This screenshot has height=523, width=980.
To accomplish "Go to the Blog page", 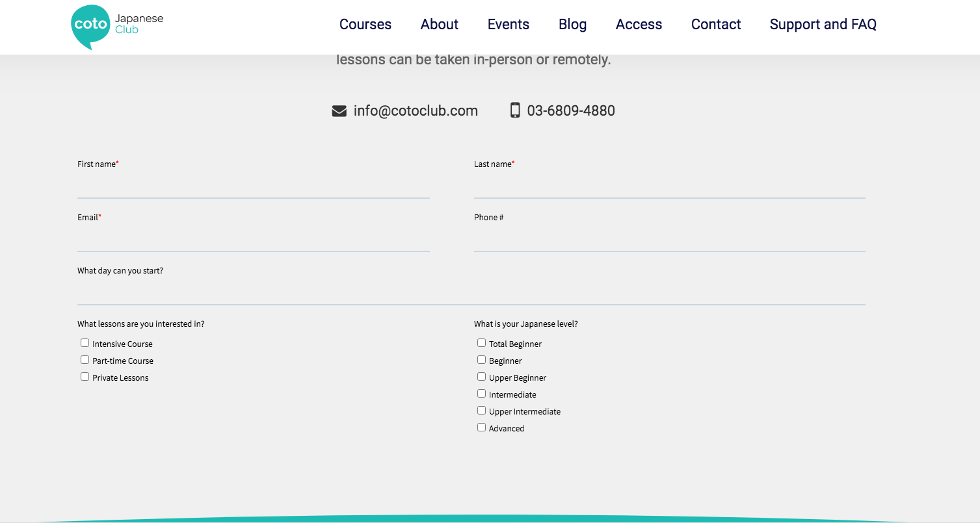I will (572, 24).
